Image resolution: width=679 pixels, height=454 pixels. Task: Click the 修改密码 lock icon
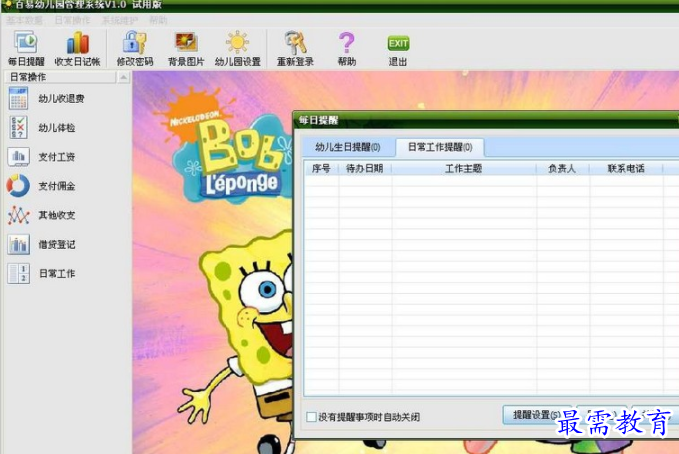click(x=135, y=48)
